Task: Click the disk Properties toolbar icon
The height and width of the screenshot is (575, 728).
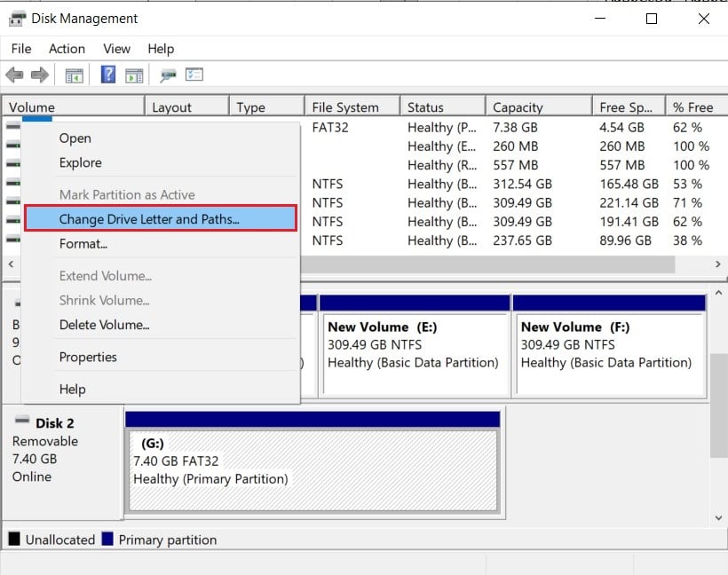Action: tap(168, 75)
